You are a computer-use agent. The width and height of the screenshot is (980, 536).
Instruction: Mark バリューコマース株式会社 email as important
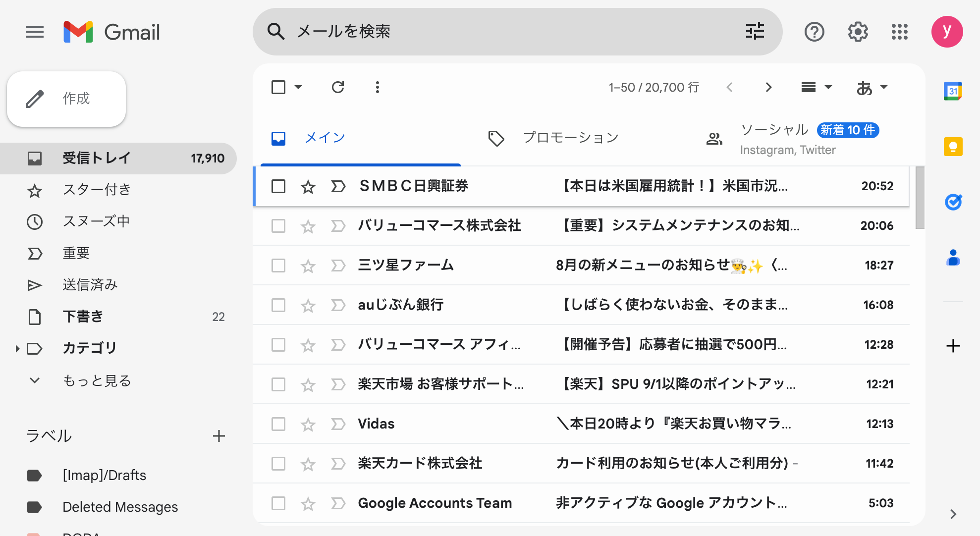pyautogui.click(x=338, y=226)
